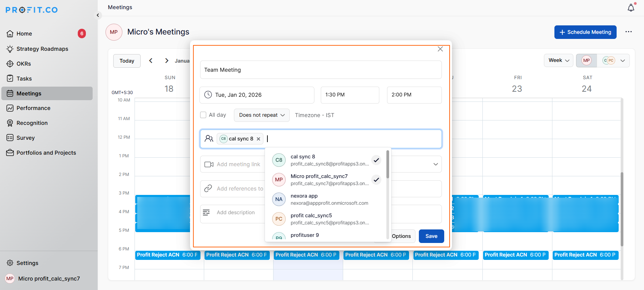This screenshot has height=290, width=644.
Task: Click the Save button
Action: point(431,236)
